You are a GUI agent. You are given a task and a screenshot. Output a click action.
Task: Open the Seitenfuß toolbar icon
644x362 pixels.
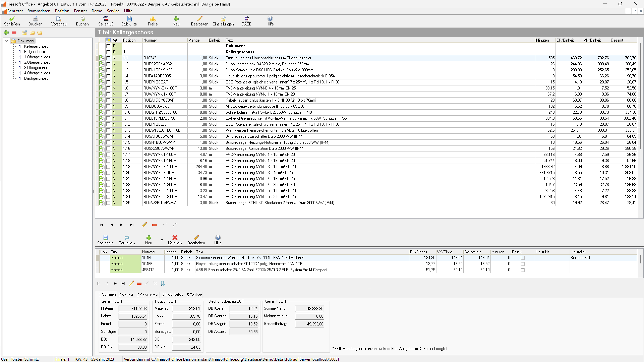(x=106, y=19)
